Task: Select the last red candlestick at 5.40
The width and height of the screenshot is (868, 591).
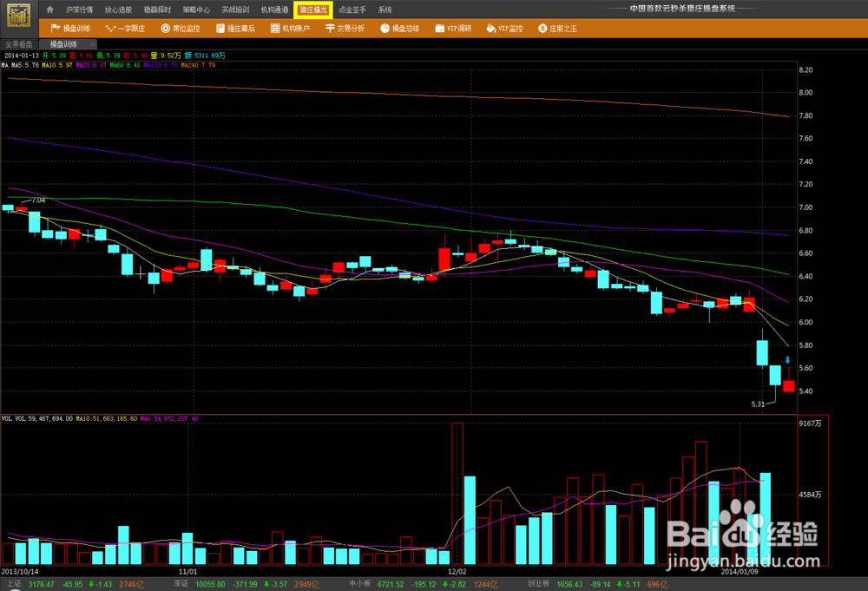Action: click(789, 385)
